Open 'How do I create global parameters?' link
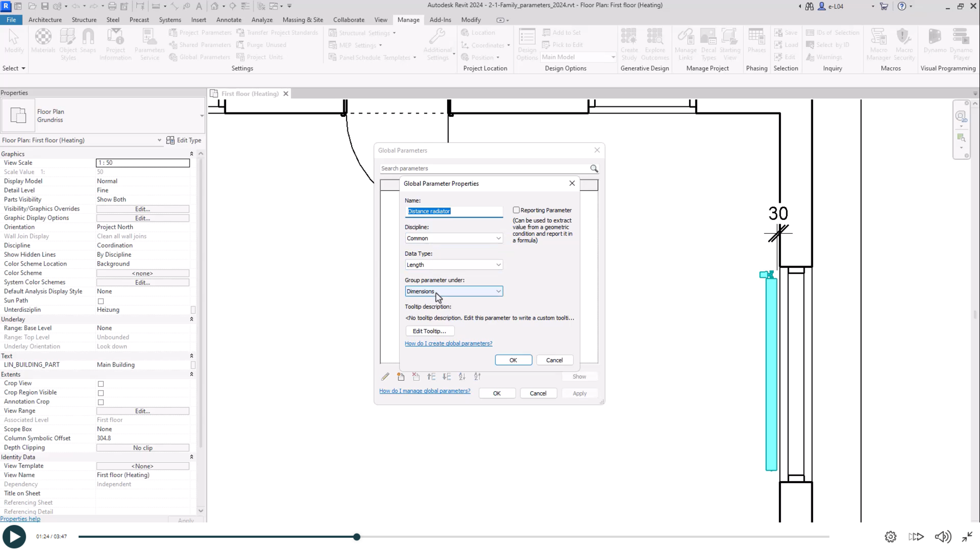This screenshot has width=980, height=551. tap(448, 343)
